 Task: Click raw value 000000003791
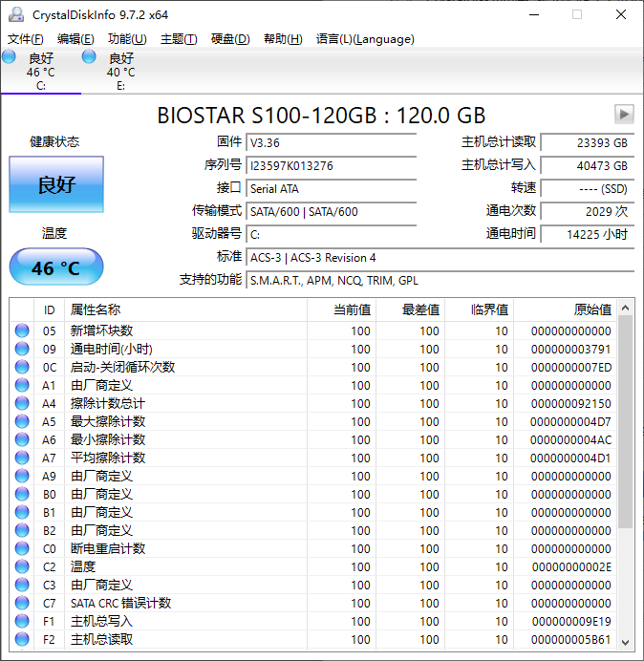[x=571, y=349]
